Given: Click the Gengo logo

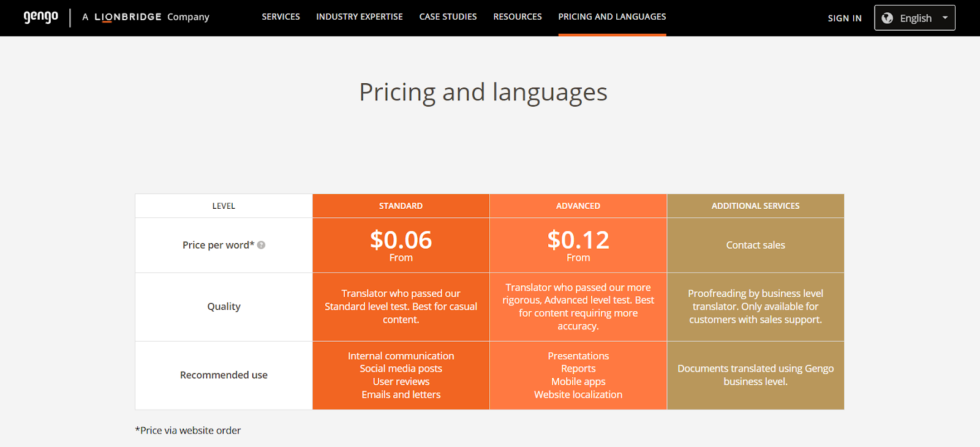Looking at the screenshot, I should point(40,17).
